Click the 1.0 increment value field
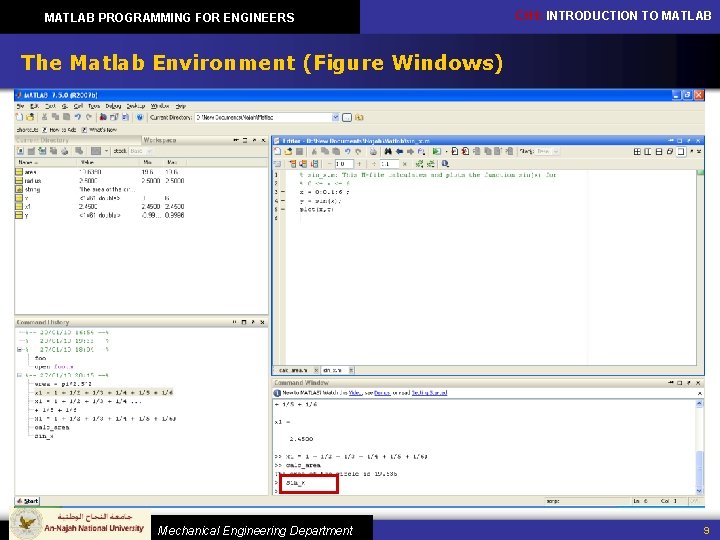The width and height of the screenshot is (720, 540). click(x=344, y=164)
